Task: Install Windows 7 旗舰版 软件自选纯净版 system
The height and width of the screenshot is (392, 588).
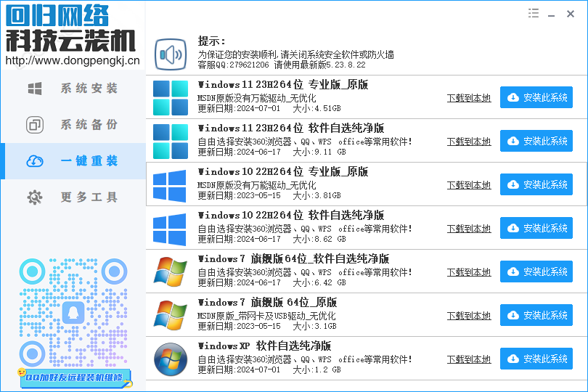Action: 536,271
